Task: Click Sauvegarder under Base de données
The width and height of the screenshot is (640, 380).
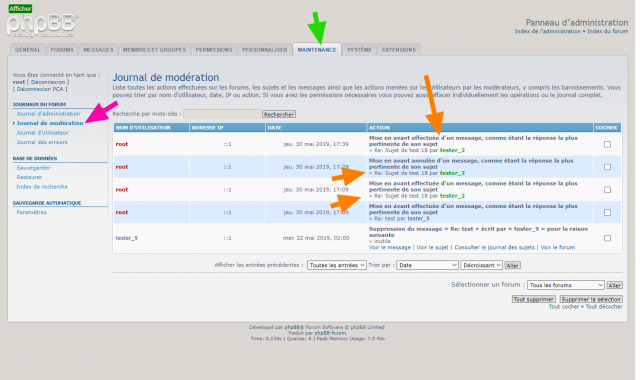Action: [x=33, y=168]
